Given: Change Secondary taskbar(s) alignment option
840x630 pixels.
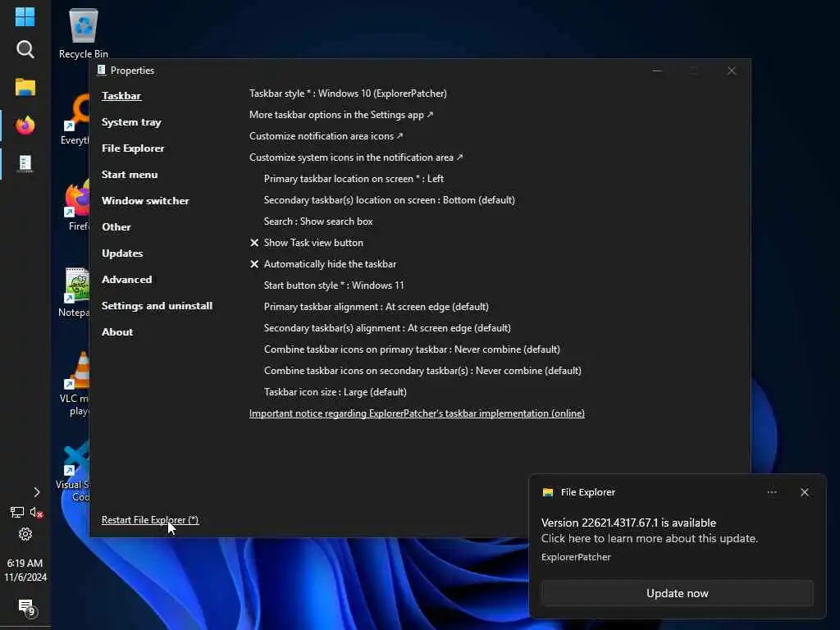Looking at the screenshot, I should tap(387, 328).
